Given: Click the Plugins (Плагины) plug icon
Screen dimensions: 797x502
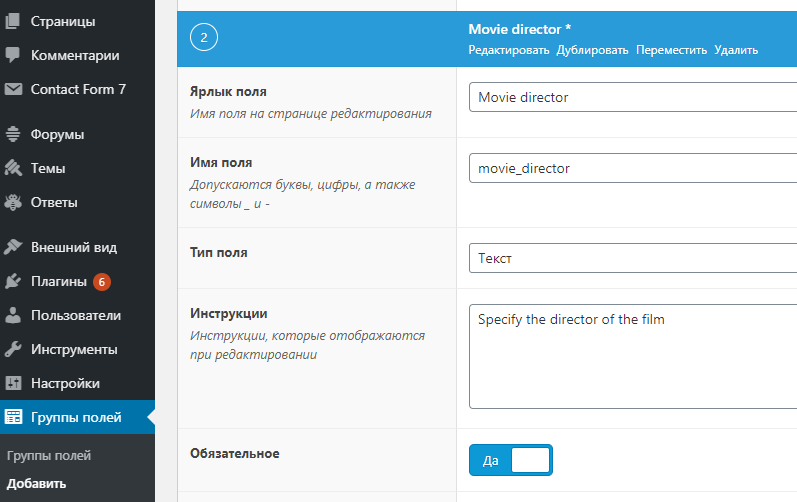Looking at the screenshot, I should tap(13, 281).
